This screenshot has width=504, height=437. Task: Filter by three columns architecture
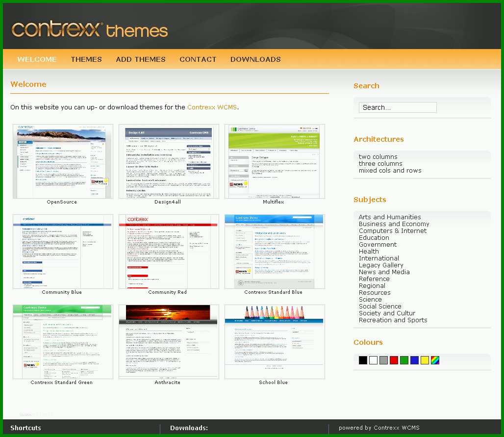(x=380, y=164)
